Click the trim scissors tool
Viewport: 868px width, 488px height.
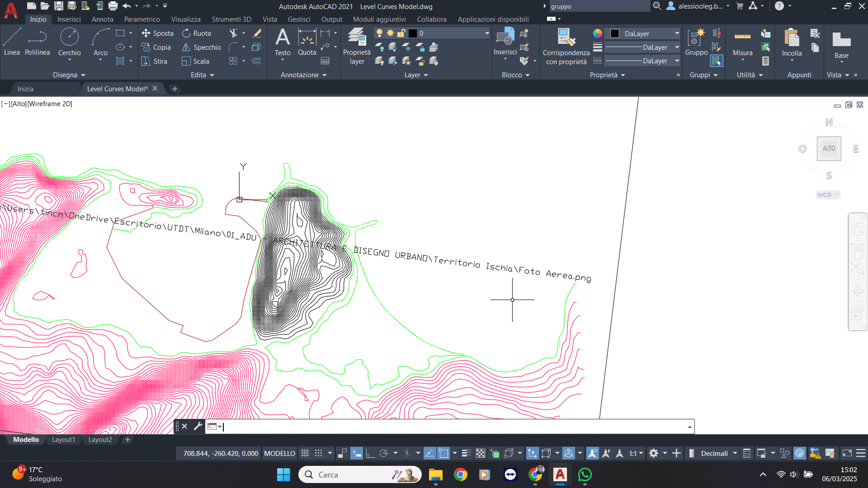233,33
